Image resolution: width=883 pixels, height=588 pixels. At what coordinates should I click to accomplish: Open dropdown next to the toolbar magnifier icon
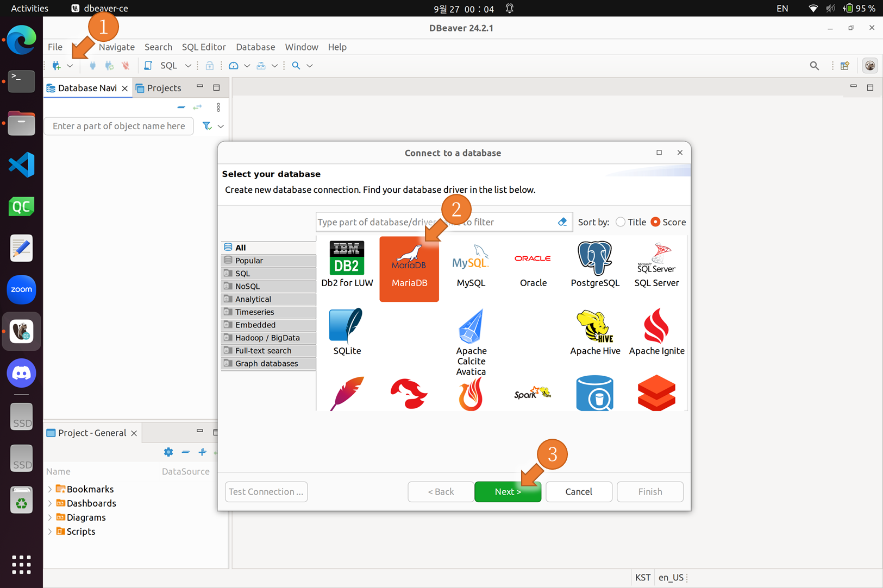tap(310, 66)
